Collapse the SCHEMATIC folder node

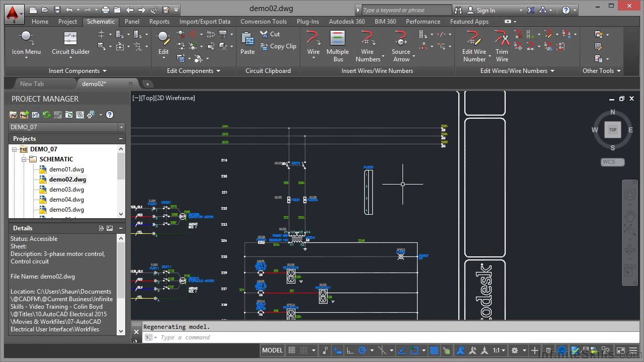pyautogui.click(x=24, y=159)
